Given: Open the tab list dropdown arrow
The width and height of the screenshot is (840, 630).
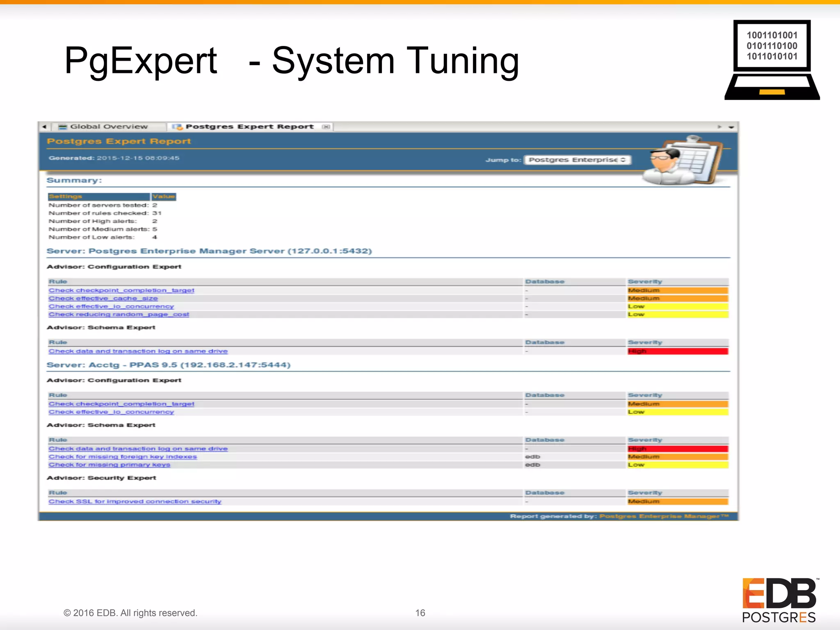Looking at the screenshot, I should point(731,127).
